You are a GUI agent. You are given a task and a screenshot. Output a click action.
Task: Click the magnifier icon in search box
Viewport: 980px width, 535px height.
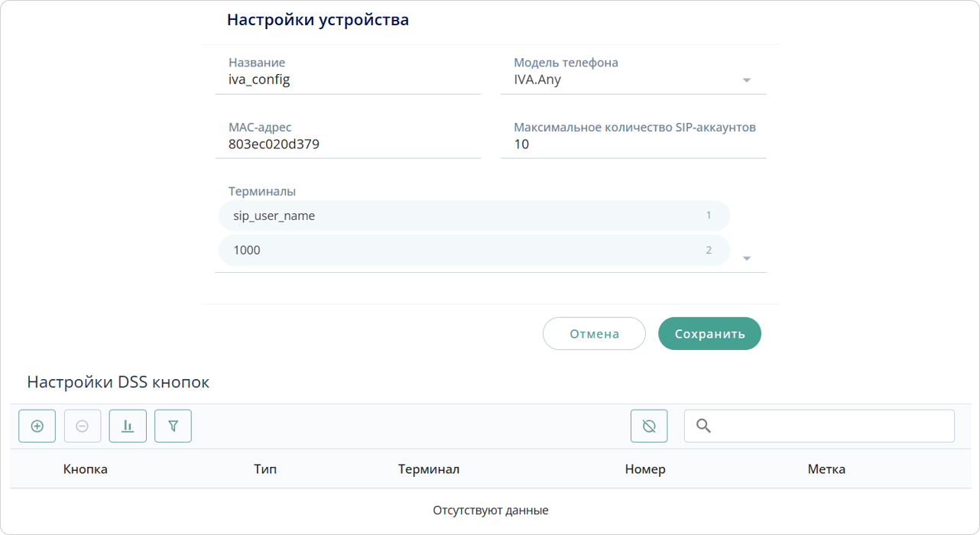(x=704, y=426)
